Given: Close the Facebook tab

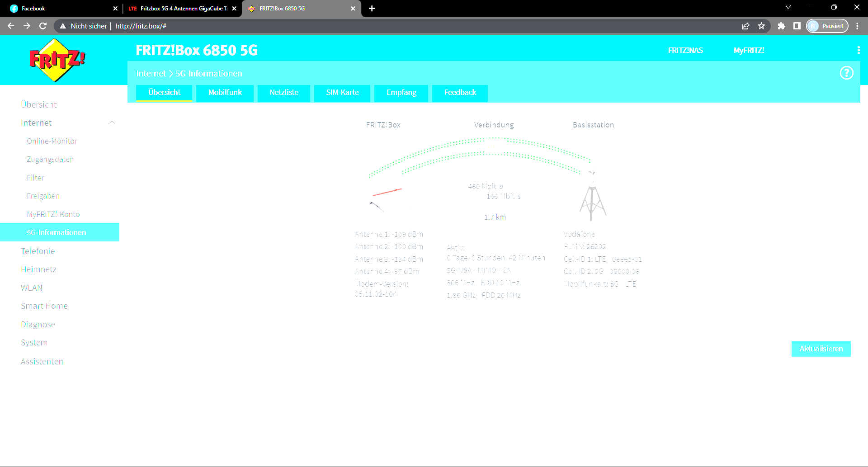Looking at the screenshot, I should (x=115, y=8).
